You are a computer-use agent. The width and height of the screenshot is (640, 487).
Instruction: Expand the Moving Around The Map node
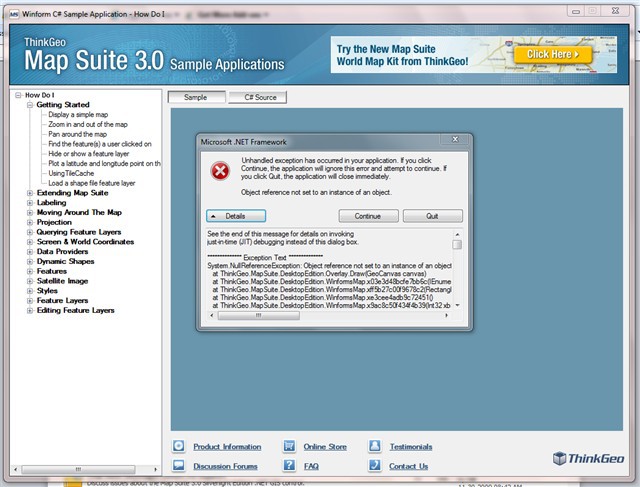[30, 213]
